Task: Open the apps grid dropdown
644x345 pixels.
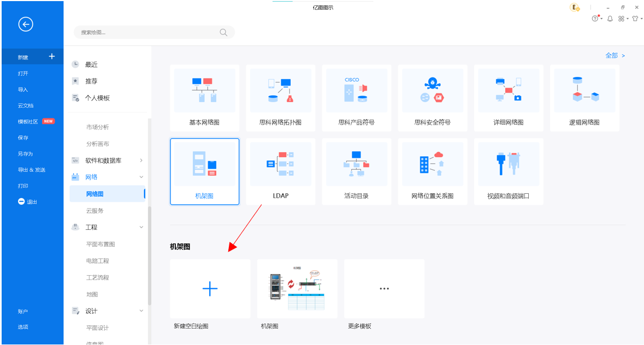Action: [623, 19]
